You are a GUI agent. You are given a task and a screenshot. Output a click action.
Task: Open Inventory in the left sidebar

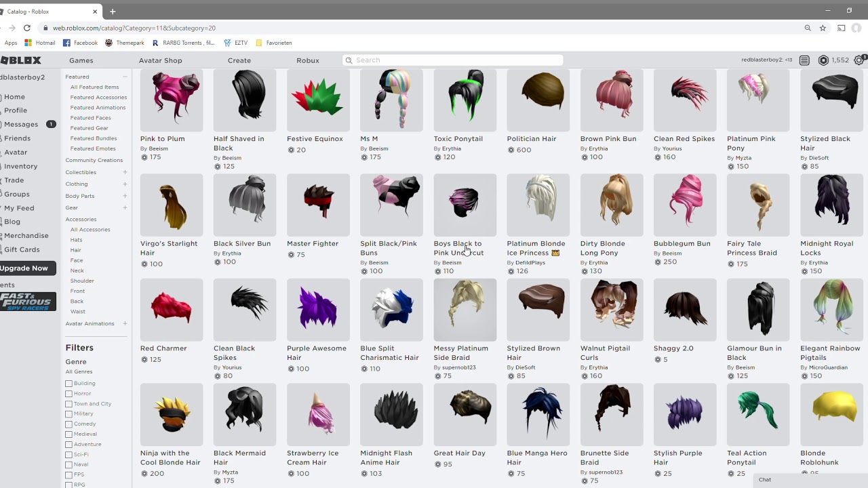[20, 166]
